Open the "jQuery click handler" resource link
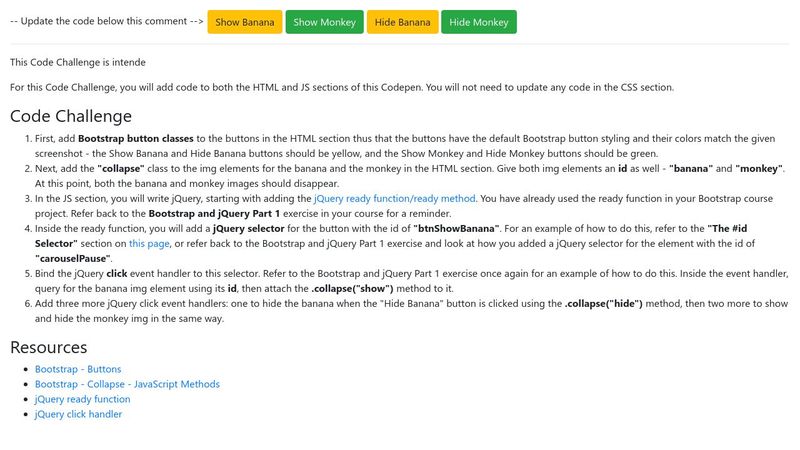Image resolution: width=800 pixels, height=450 pixels. (78, 414)
